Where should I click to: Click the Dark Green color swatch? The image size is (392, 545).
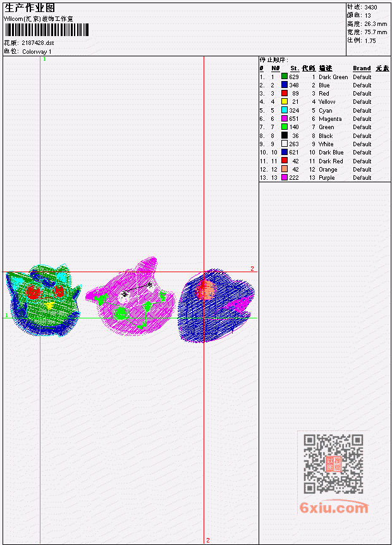[x=285, y=77]
